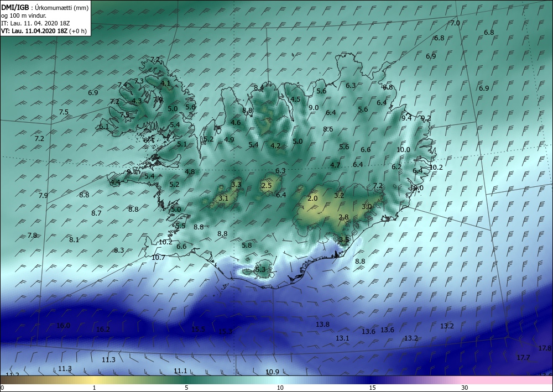
Task: Click the "DMI/IGB : Úrkomumætti (mm)" title line
Action: [45, 7]
